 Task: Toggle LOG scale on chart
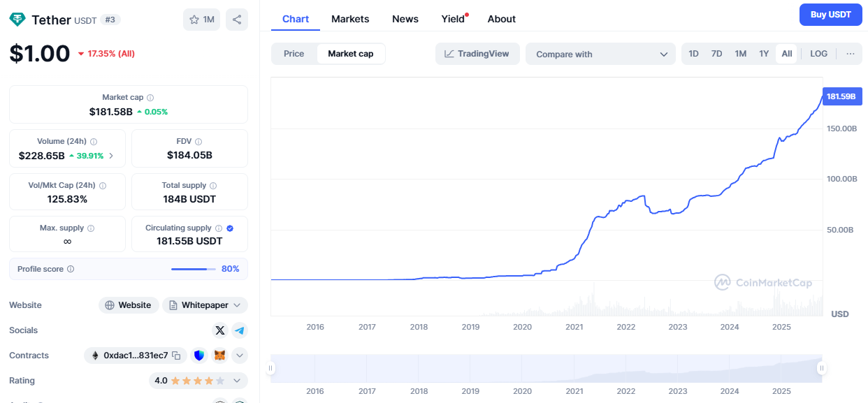coord(819,54)
